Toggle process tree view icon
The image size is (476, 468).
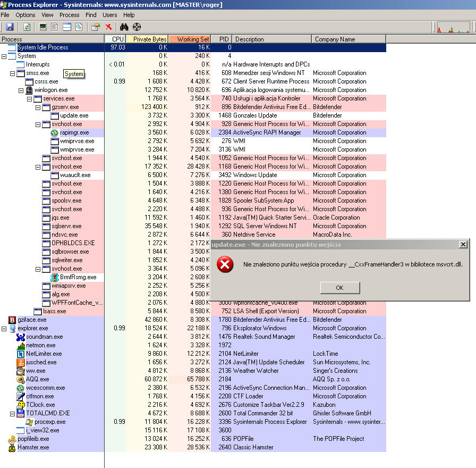55,27
